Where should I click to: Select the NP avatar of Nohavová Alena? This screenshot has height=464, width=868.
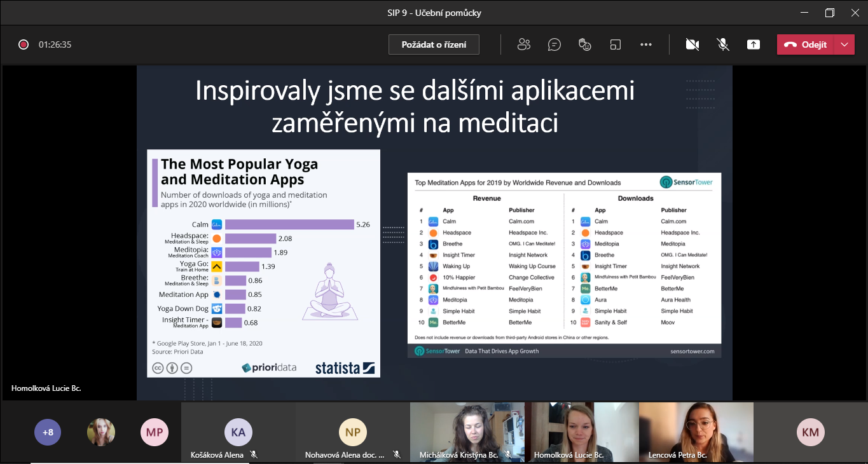point(352,432)
